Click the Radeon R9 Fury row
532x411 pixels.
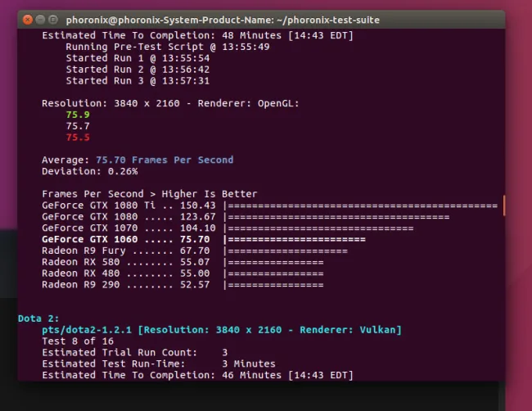195,251
